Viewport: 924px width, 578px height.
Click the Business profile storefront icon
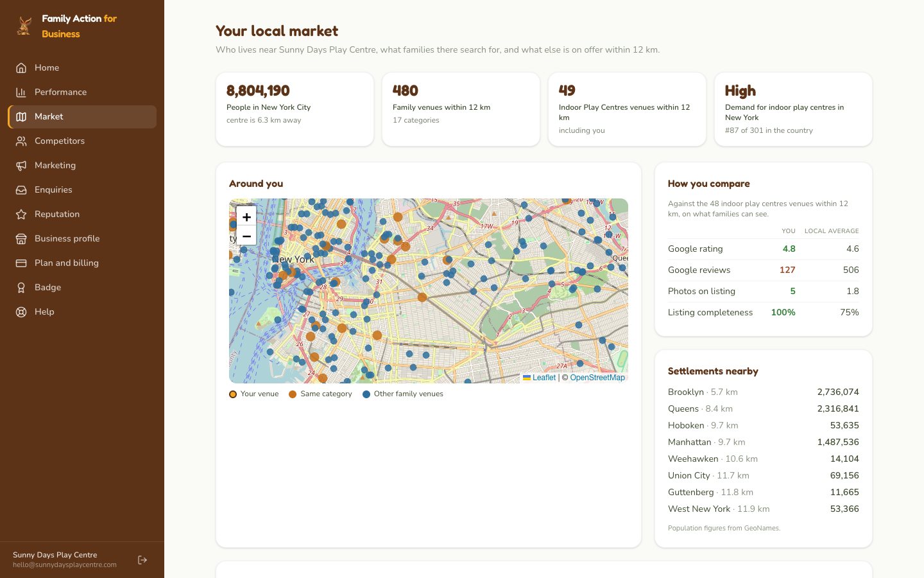21,238
